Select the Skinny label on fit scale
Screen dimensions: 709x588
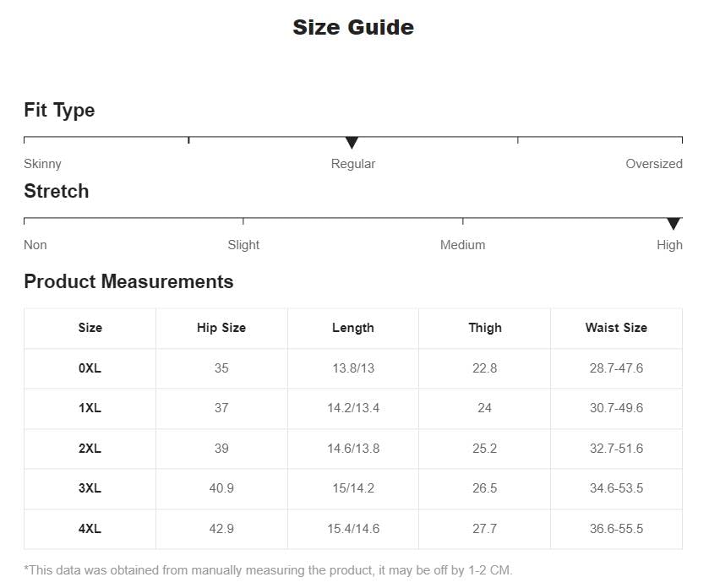point(42,164)
